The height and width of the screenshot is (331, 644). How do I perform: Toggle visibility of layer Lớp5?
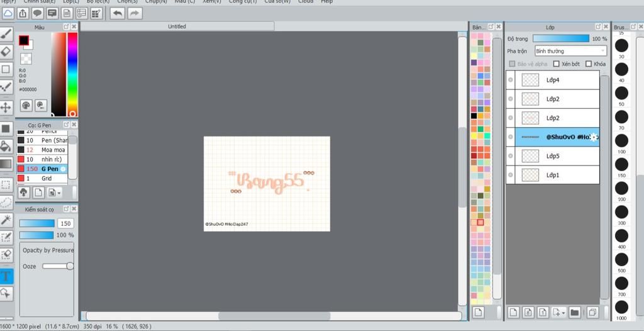(x=511, y=156)
